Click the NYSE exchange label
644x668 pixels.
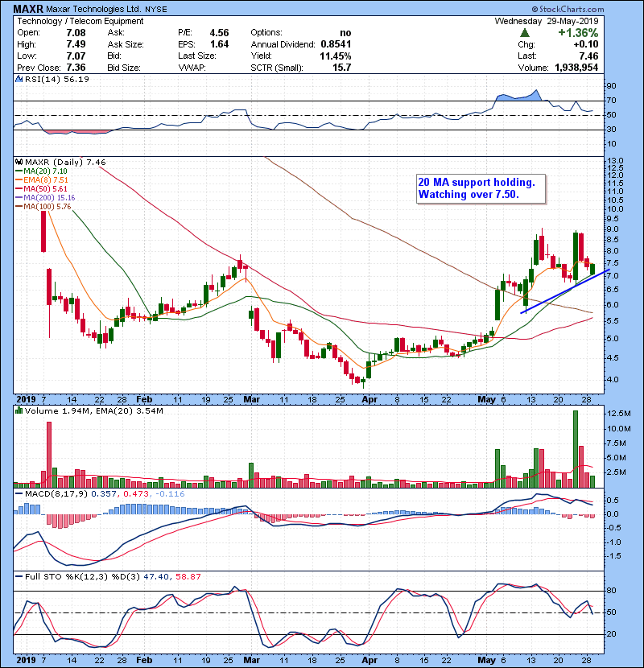[156, 10]
